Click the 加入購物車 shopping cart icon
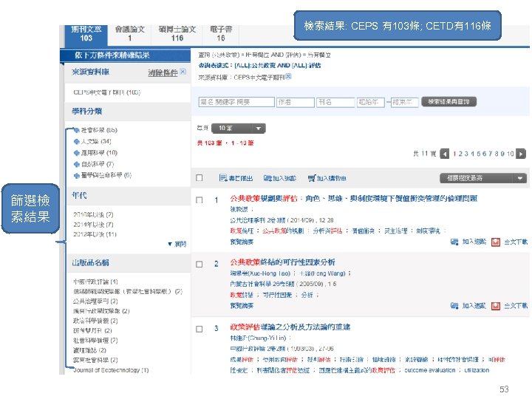The height and width of the screenshot is (399, 532). click(312, 178)
